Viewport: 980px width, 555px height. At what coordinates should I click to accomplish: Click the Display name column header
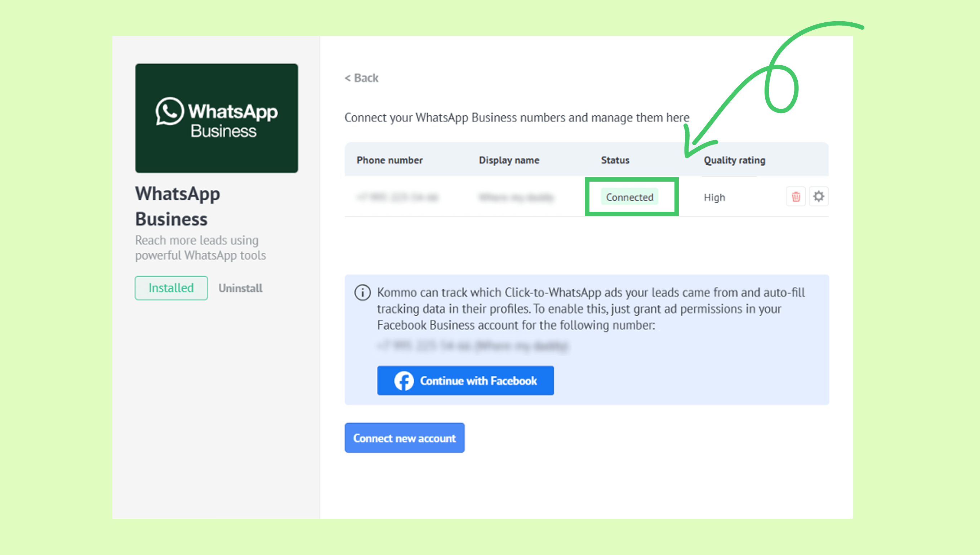point(509,160)
